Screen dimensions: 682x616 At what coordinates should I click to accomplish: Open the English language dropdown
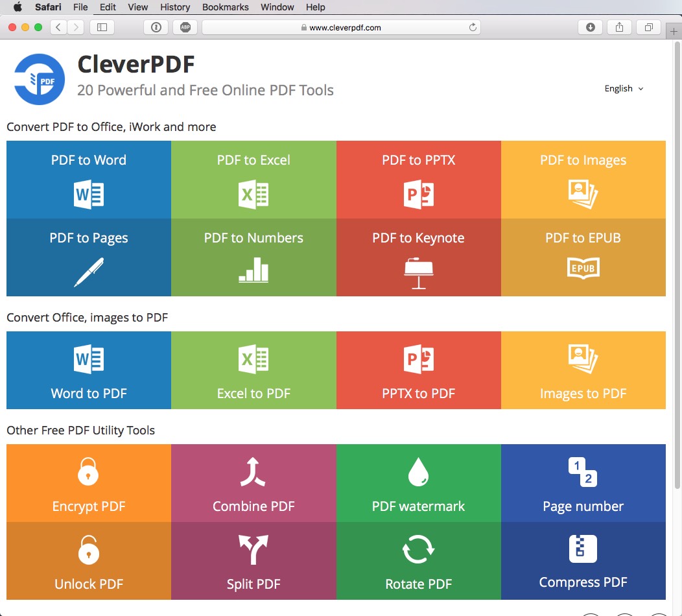pos(624,88)
